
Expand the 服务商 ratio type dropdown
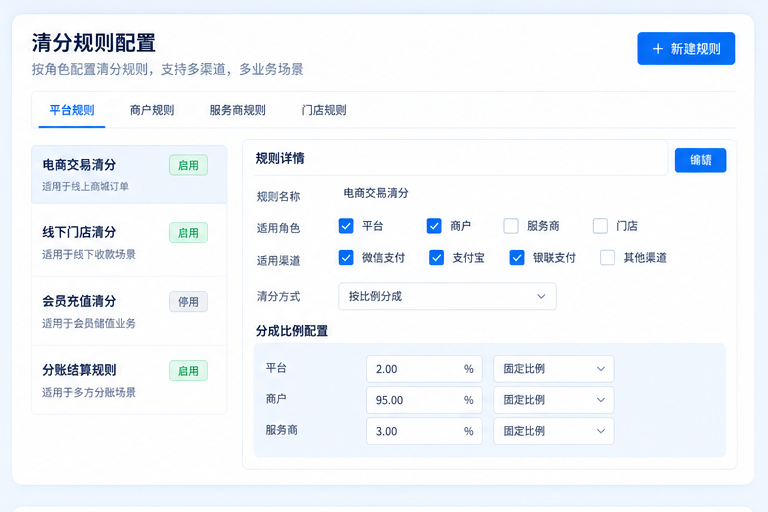(553, 431)
